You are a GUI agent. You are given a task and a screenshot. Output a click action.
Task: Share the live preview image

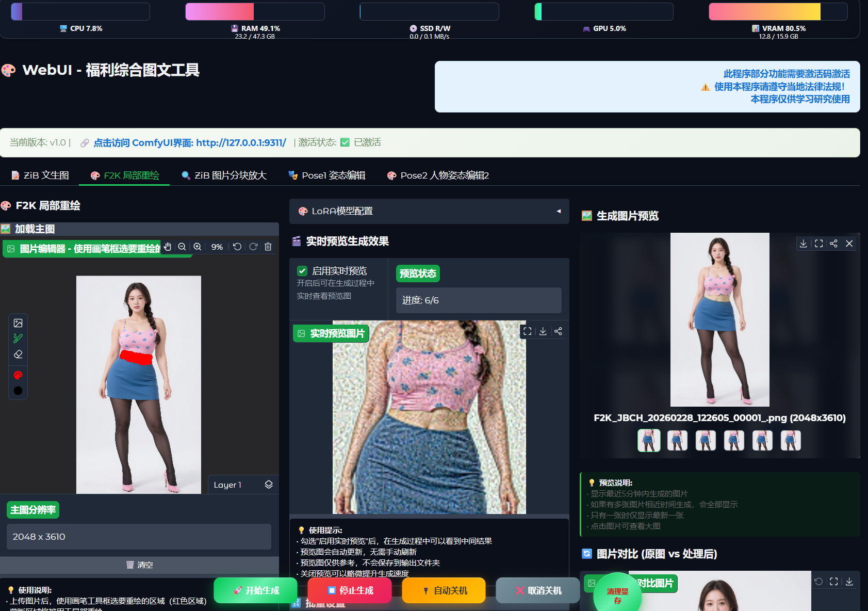coord(558,331)
